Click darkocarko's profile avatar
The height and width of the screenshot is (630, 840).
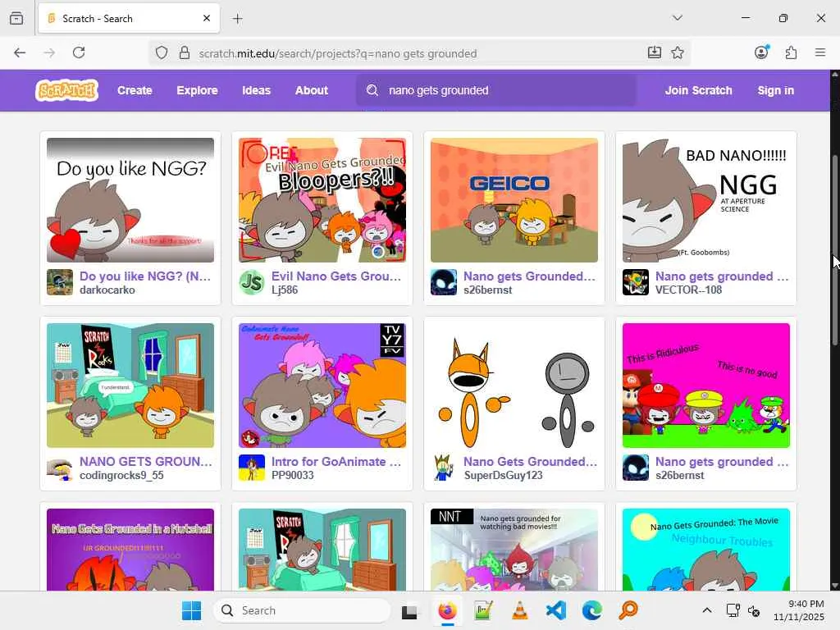coord(59,282)
